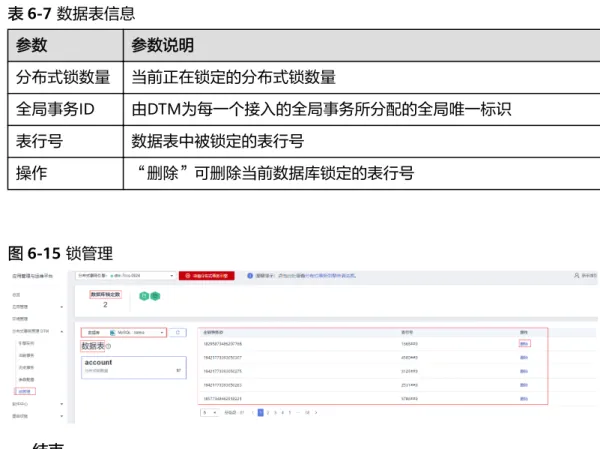The width and height of the screenshot is (600, 449).
Task: Open the blue link in the hint text
Action: click(x=330, y=276)
